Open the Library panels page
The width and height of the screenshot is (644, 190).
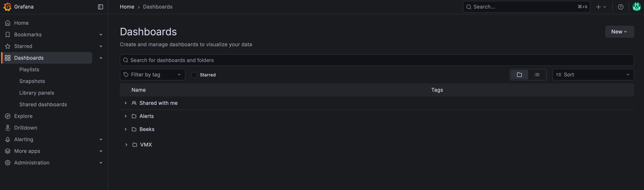(36, 93)
